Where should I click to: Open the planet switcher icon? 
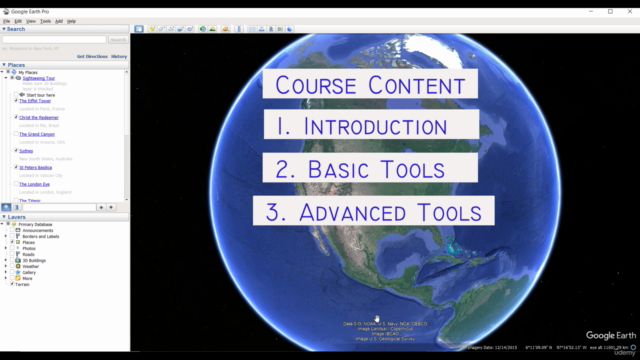[x=226, y=29]
